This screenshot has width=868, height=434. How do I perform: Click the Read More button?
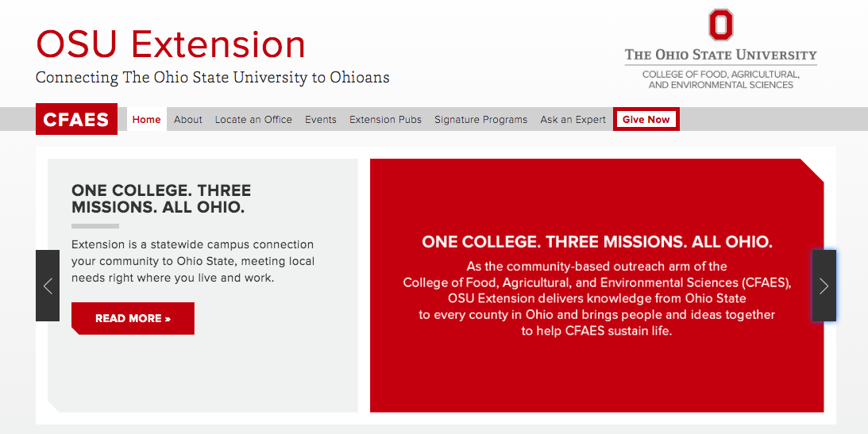coord(133,318)
